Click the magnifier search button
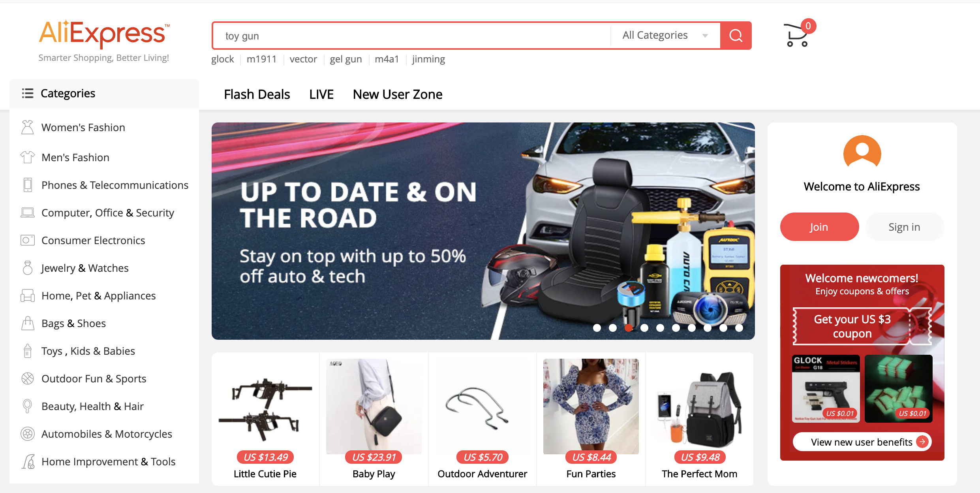Image resolution: width=980 pixels, height=493 pixels. (x=736, y=36)
